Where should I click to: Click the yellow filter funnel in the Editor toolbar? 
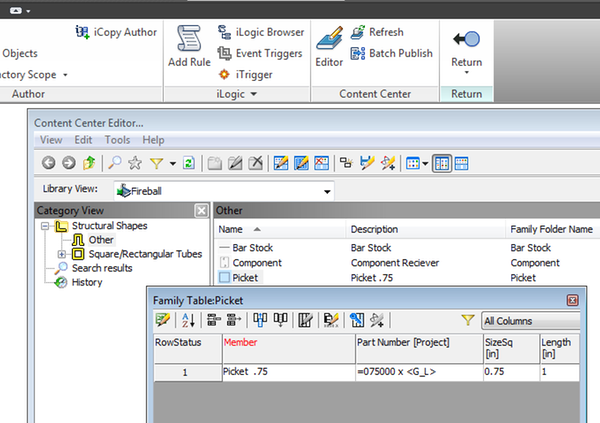pos(156,163)
